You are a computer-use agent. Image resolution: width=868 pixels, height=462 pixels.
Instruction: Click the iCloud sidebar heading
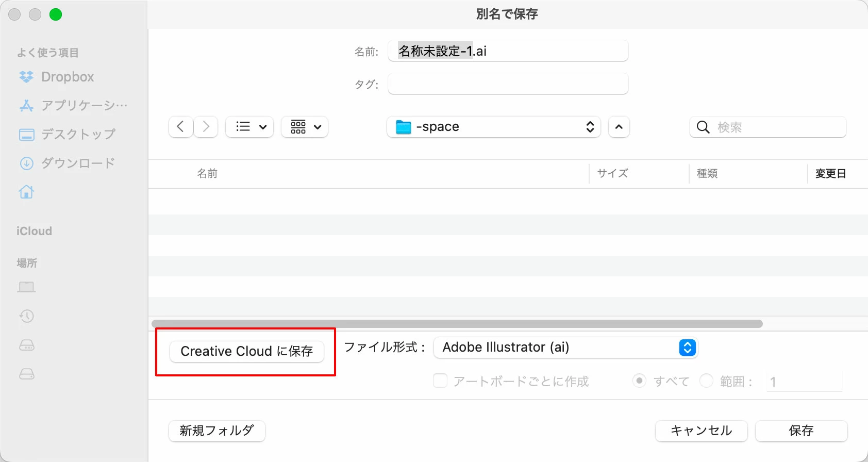coord(34,231)
